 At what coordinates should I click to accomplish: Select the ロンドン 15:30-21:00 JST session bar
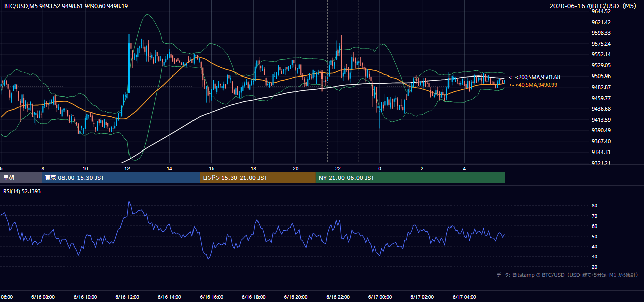point(258,178)
